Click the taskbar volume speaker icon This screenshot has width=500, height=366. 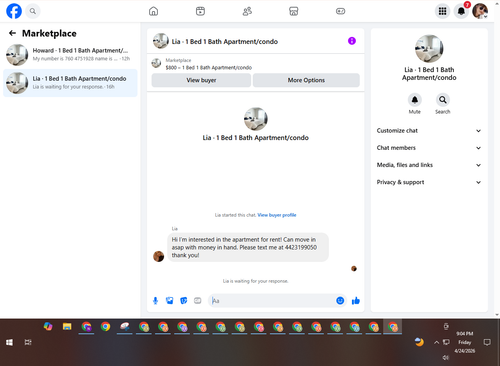[x=446, y=358]
